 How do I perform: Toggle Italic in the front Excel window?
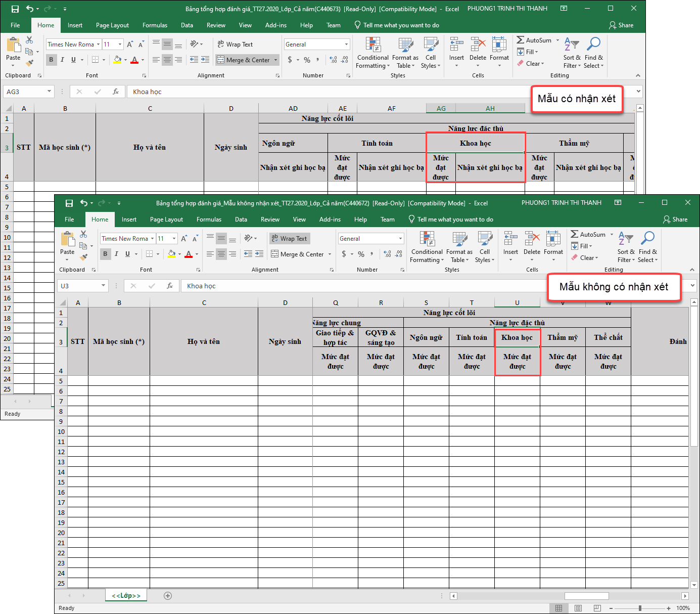[116, 254]
